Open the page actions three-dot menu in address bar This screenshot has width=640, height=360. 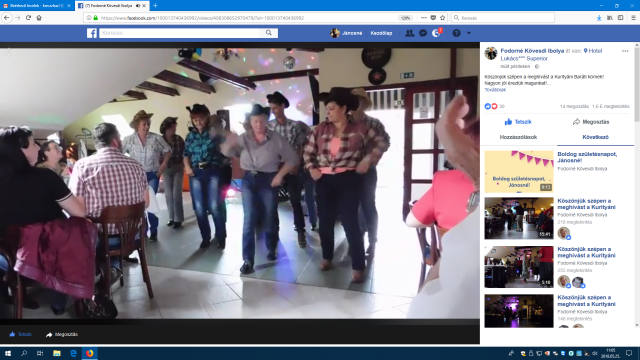[x=423, y=18]
